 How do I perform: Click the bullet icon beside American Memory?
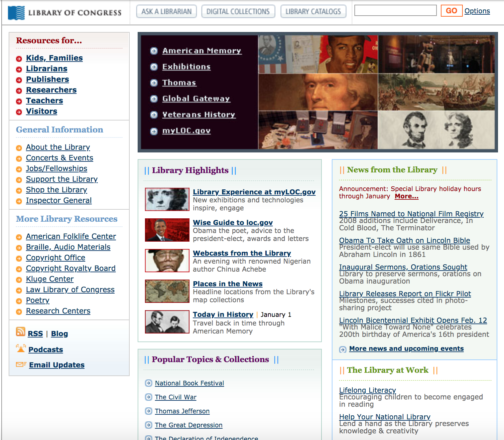154,51
